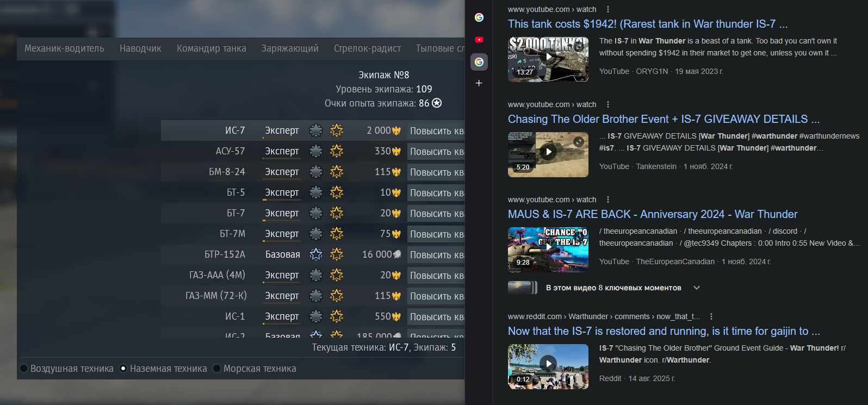Click the gold star icon in БТР-152А row
This screenshot has height=405, width=868.
337,254
